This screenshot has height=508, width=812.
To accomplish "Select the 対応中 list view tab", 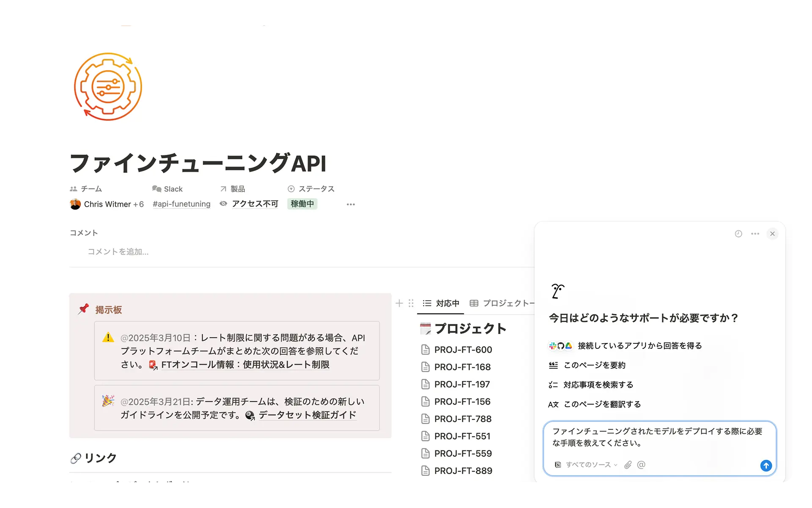I will point(440,303).
